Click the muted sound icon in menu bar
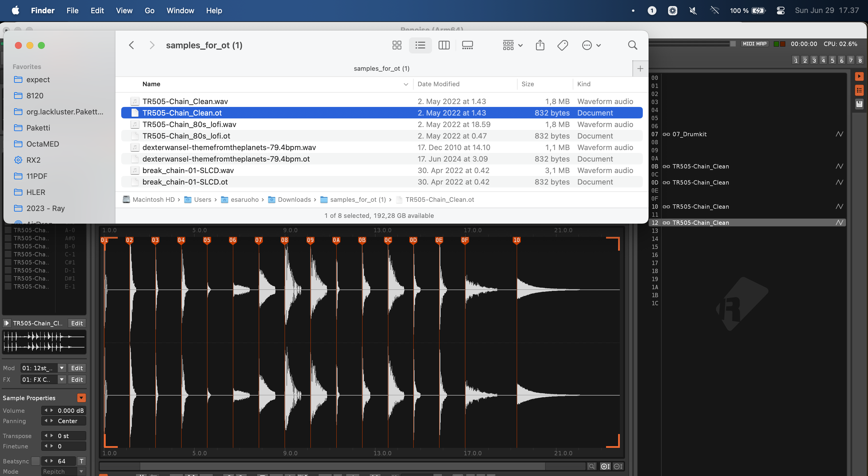The image size is (868, 476). point(693,10)
